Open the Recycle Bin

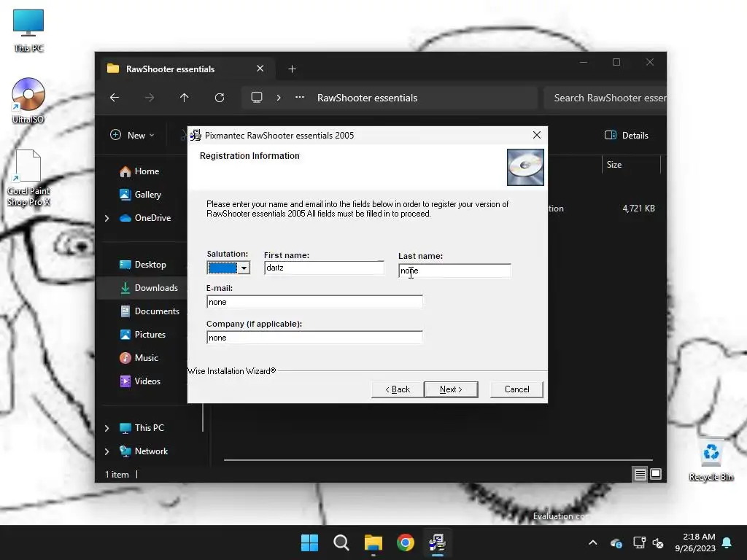tap(711, 460)
